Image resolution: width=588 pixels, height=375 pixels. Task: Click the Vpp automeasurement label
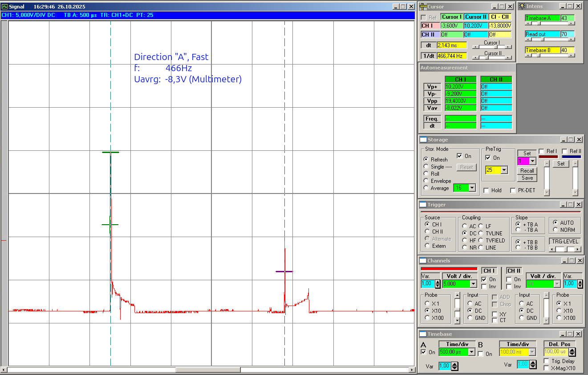pos(432,101)
